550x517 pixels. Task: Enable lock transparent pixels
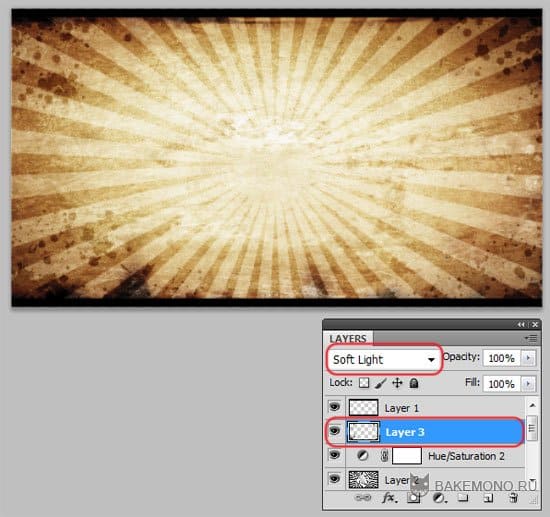point(364,383)
